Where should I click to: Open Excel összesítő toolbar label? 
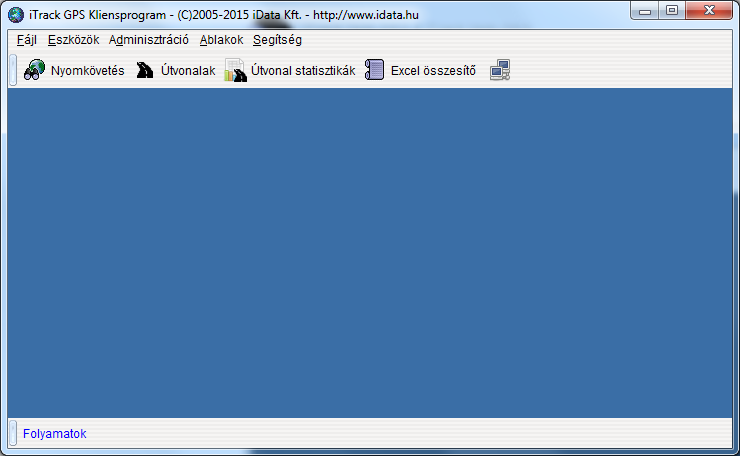[433, 71]
